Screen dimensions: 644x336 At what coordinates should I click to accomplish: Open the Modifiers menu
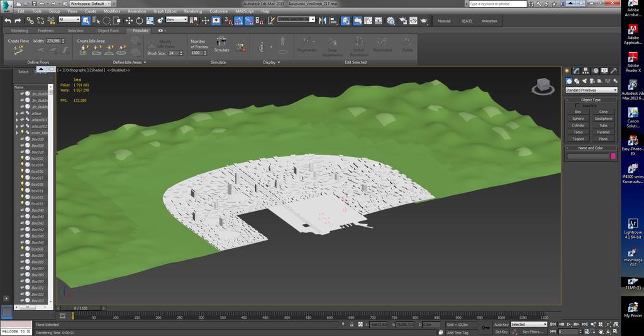pos(112,11)
